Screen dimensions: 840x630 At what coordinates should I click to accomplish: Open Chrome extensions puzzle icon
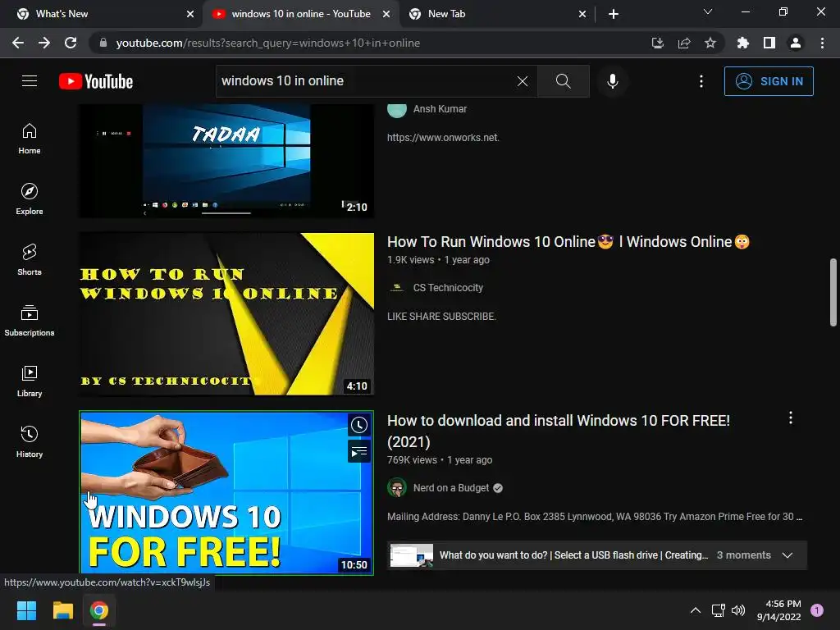(743, 43)
